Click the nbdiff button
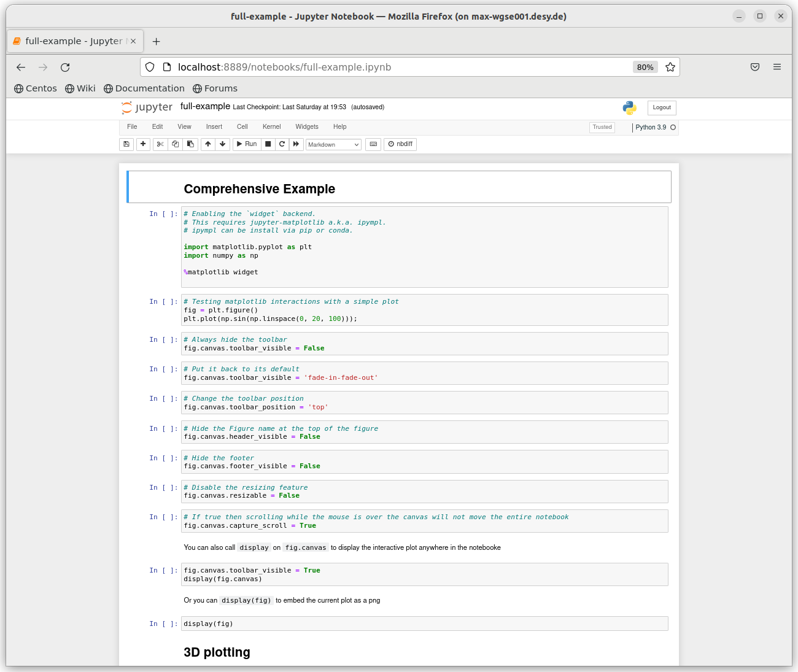The image size is (798, 672). click(400, 144)
